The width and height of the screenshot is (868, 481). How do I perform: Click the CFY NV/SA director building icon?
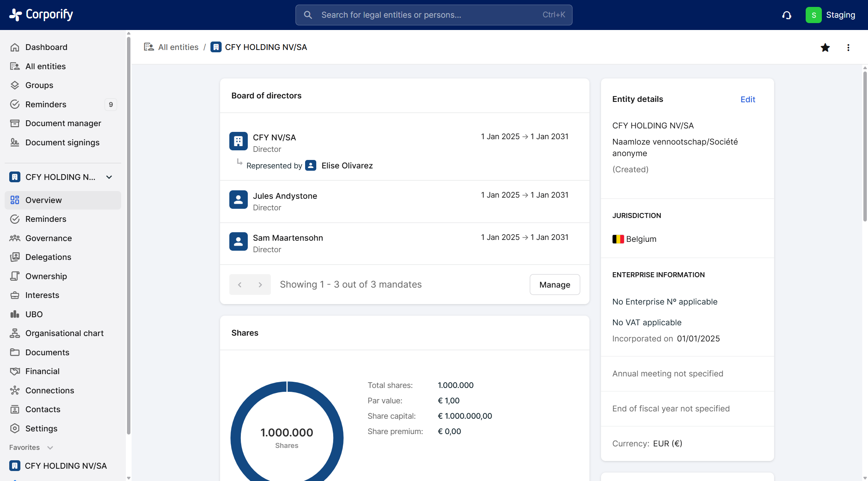(x=238, y=141)
